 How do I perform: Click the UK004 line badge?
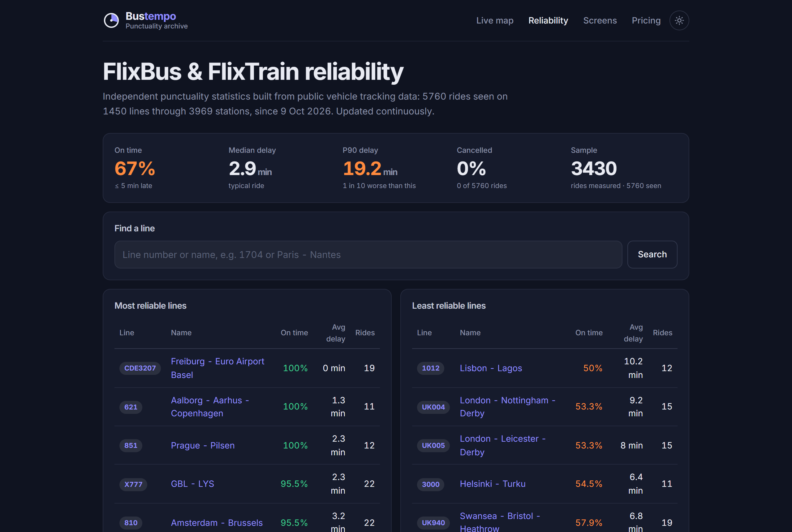(433, 407)
